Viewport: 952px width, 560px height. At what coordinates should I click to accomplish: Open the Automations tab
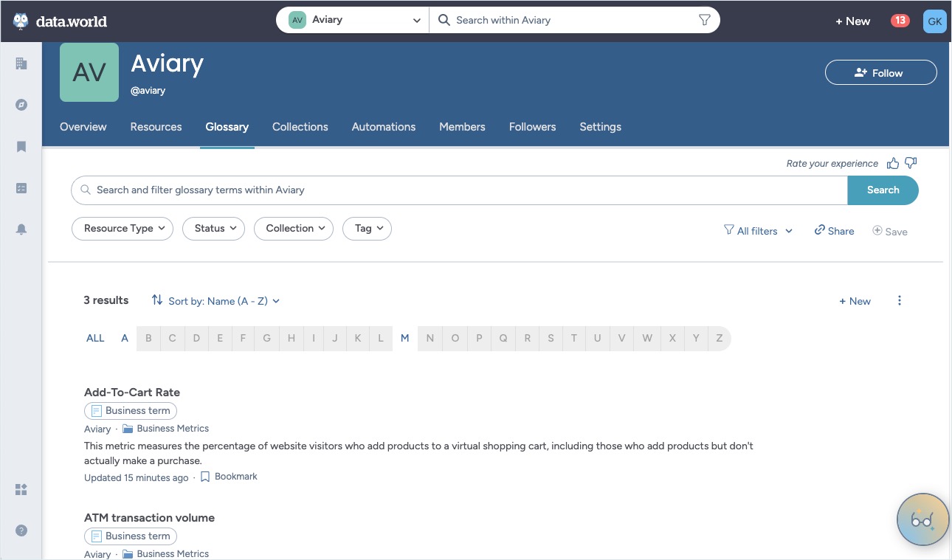pyautogui.click(x=384, y=127)
